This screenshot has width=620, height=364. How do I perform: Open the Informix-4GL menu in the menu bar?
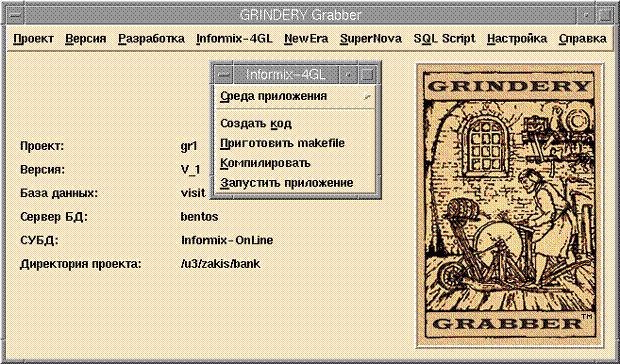[x=234, y=39]
